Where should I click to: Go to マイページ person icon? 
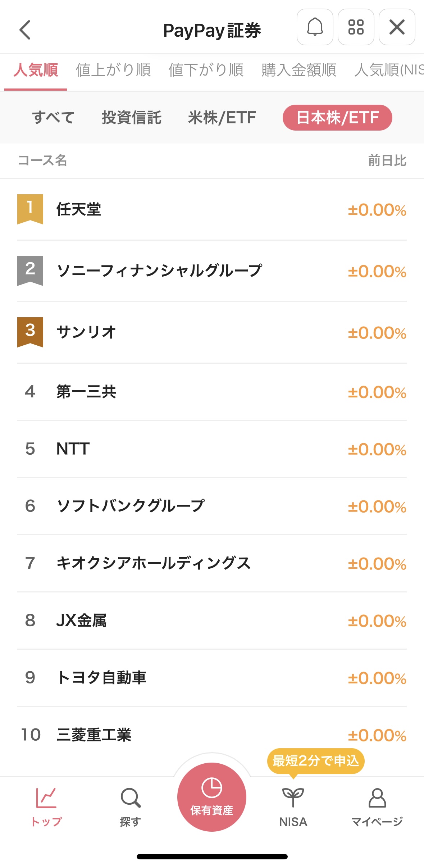[377, 798]
